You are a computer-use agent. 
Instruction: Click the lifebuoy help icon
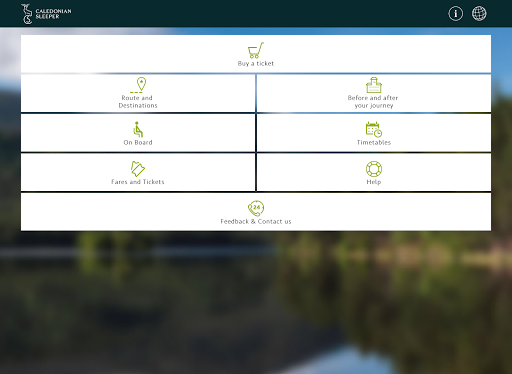(x=374, y=169)
